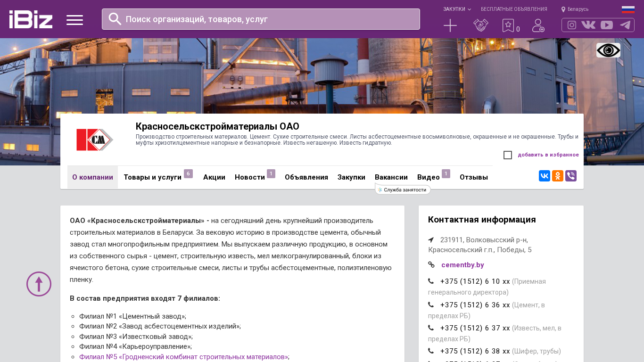Switch to the Видео tab
Viewport: 644px width, 362px height.
tap(429, 177)
